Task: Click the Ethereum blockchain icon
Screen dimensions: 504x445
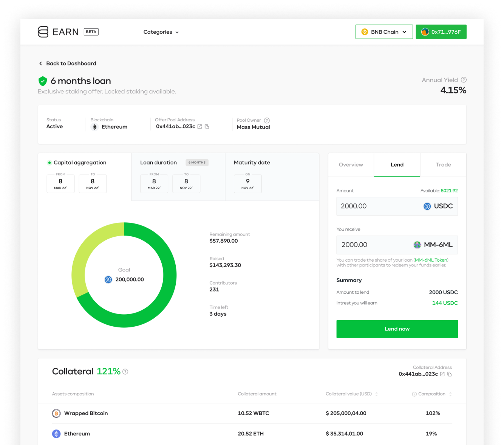Action: click(x=95, y=127)
